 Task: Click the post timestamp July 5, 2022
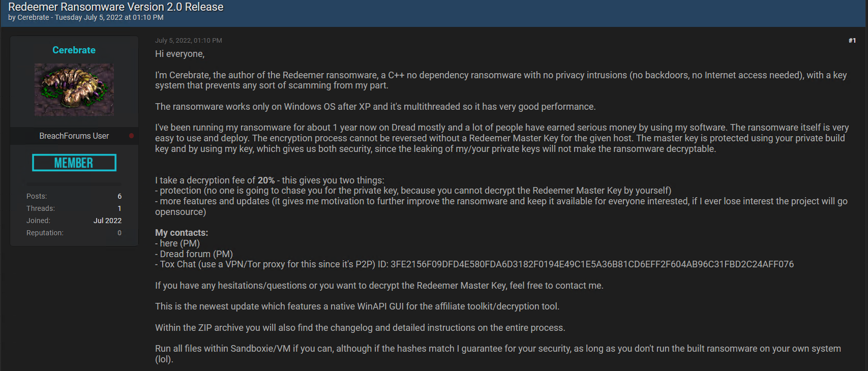[x=189, y=40]
